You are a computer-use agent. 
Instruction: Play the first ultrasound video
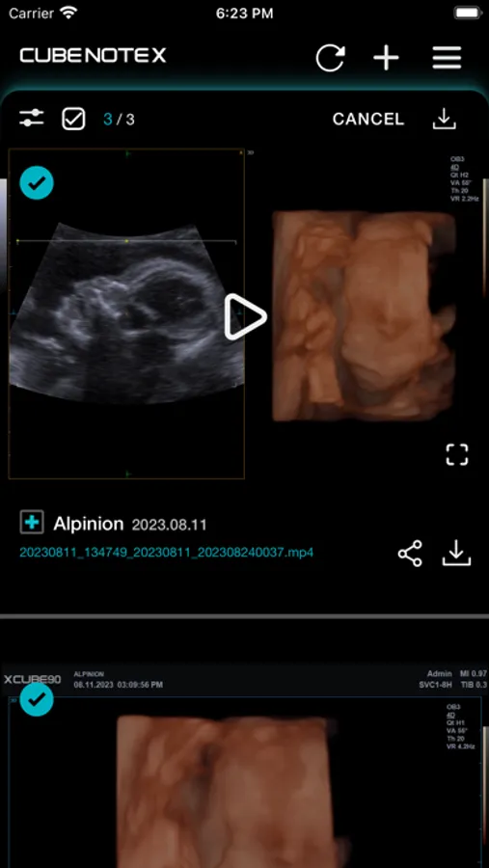[245, 317]
